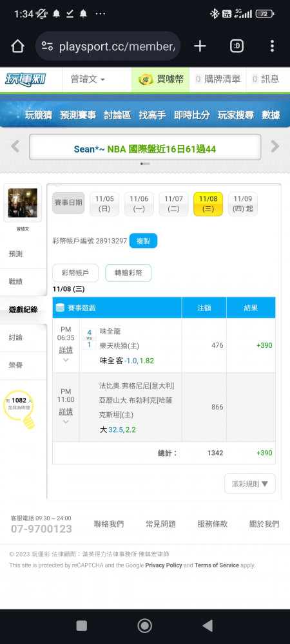The width and height of the screenshot is (290, 644).
Task: Open the browser three-dot menu
Action: point(272,46)
